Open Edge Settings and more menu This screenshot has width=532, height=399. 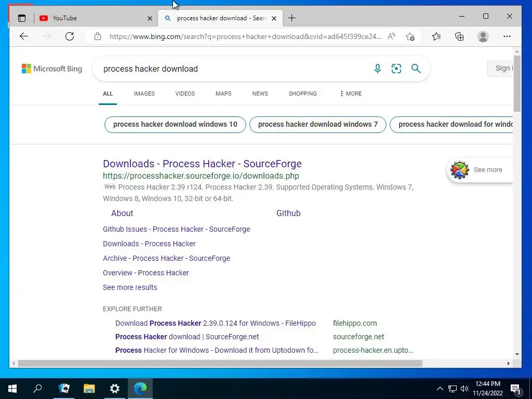507,36
